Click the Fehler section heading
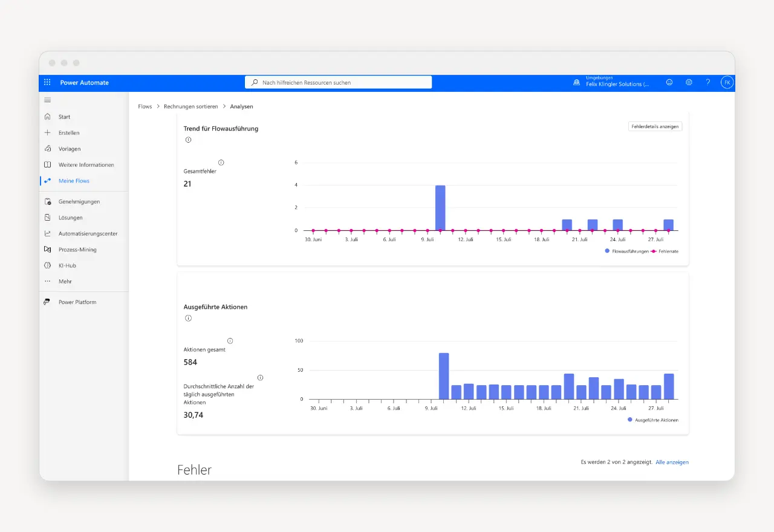This screenshot has width=774, height=532. (194, 470)
